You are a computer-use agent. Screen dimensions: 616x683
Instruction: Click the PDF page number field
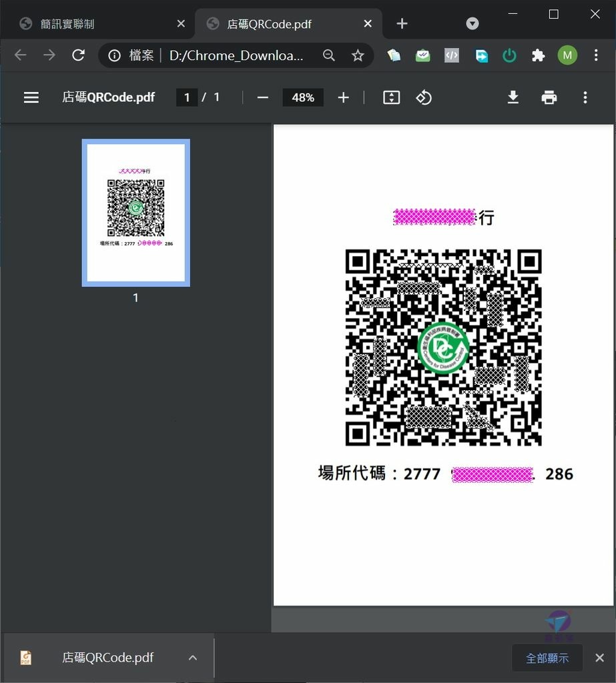(x=187, y=97)
